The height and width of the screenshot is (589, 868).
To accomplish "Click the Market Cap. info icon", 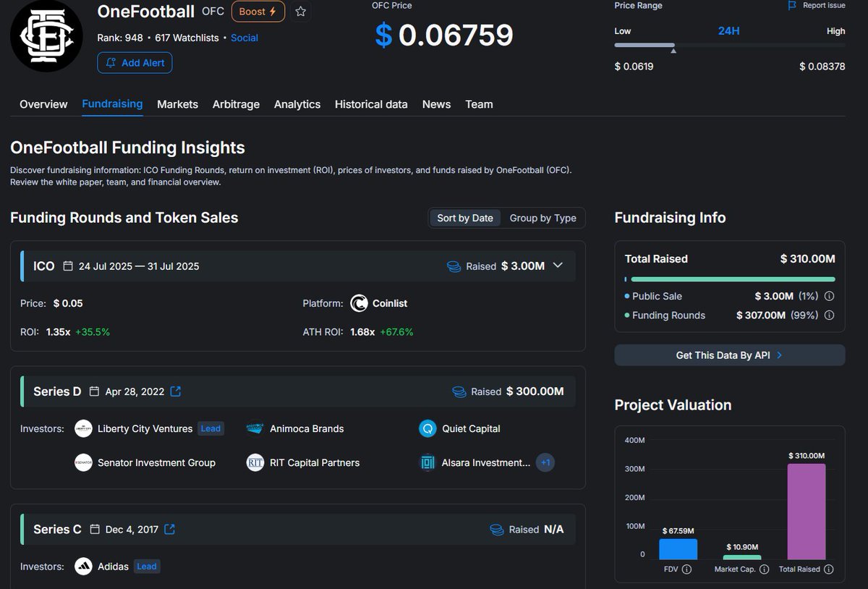I will pos(764,569).
